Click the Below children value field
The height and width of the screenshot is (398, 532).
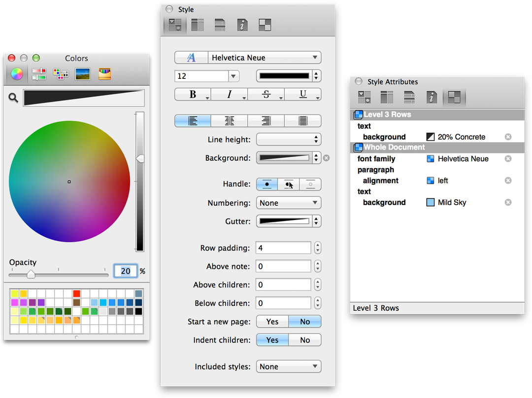point(283,303)
